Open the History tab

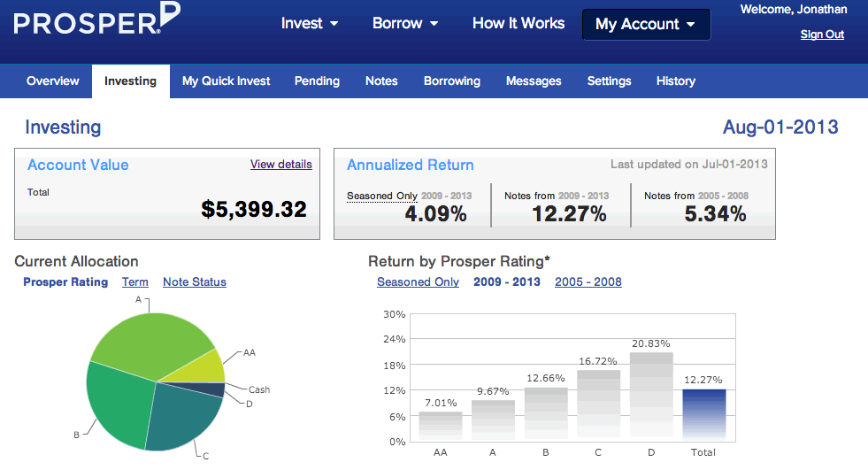(x=676, y=81)
